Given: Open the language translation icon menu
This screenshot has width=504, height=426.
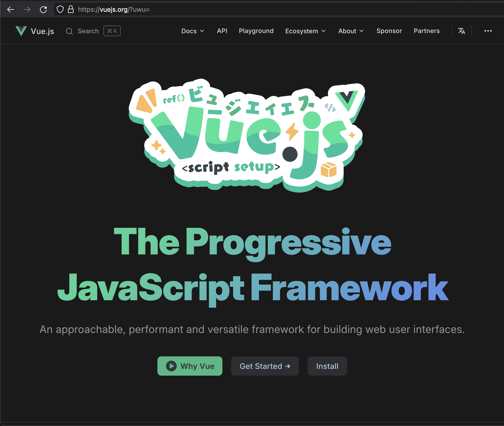Looking at the screenshot, I should point(461,31).
